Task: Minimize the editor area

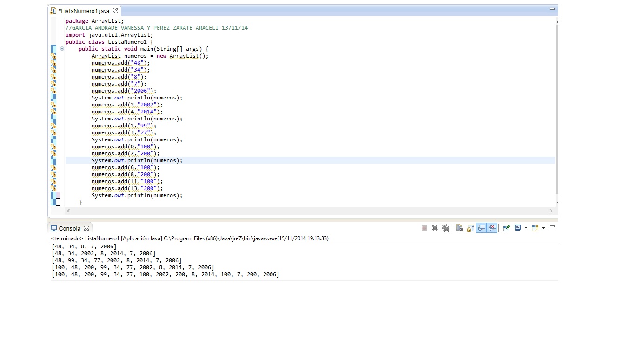Action: (552, 9)
